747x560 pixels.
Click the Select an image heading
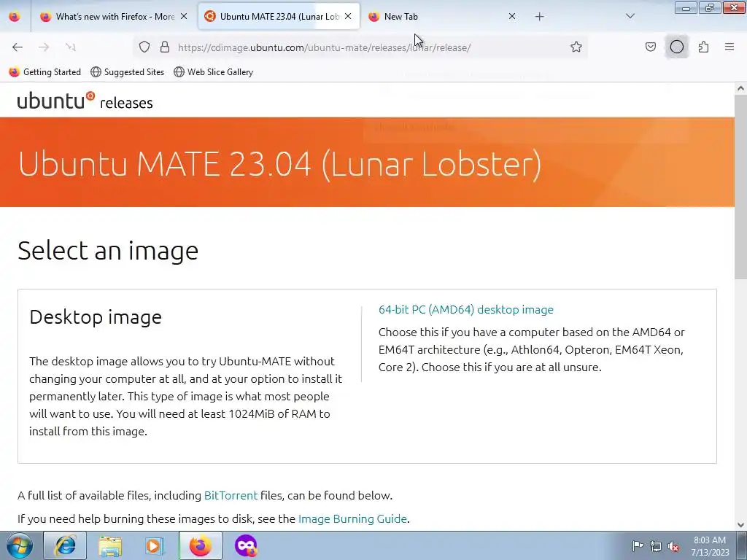point(108,250)
